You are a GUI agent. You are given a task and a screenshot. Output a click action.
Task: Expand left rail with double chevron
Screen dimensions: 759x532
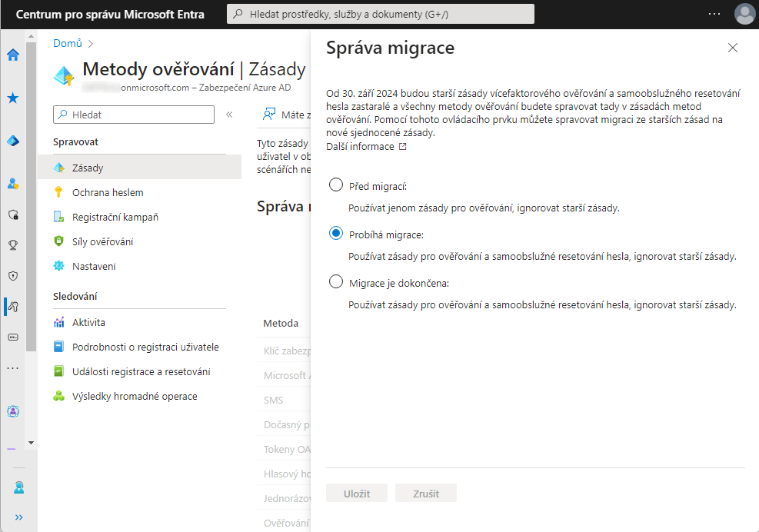(19, 517)
